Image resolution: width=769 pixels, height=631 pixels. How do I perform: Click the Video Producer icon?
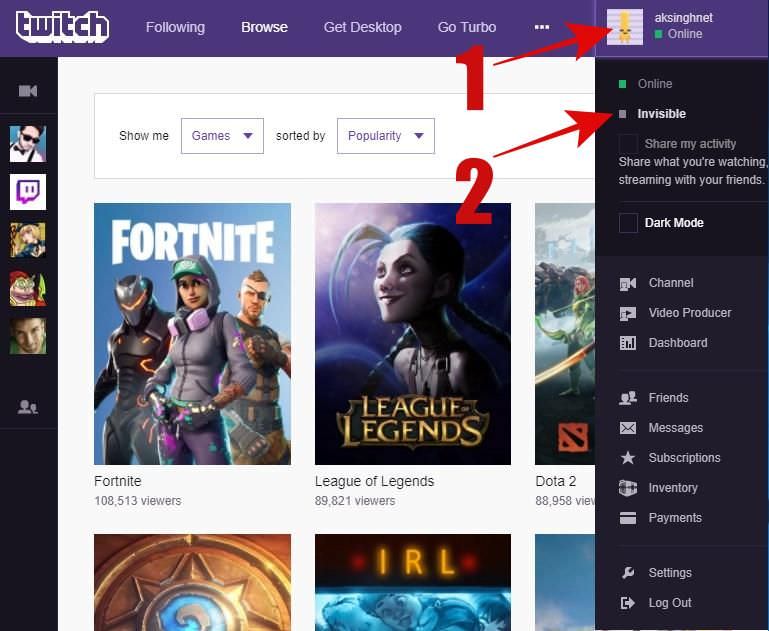tap(628, 313)
